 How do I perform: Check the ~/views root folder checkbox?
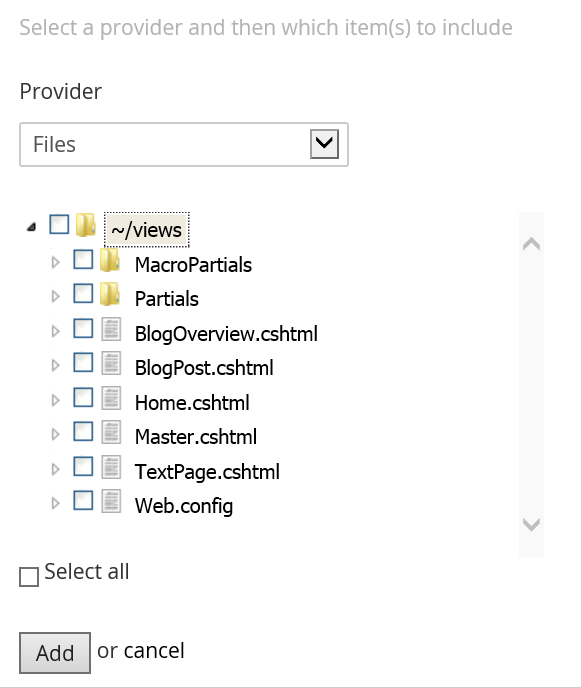(x=59, y=224)
